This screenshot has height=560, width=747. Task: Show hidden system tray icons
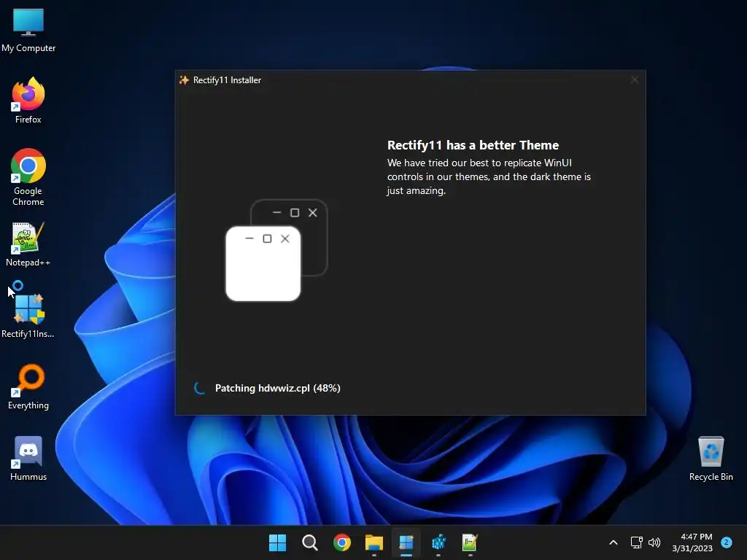click(614, 542)
